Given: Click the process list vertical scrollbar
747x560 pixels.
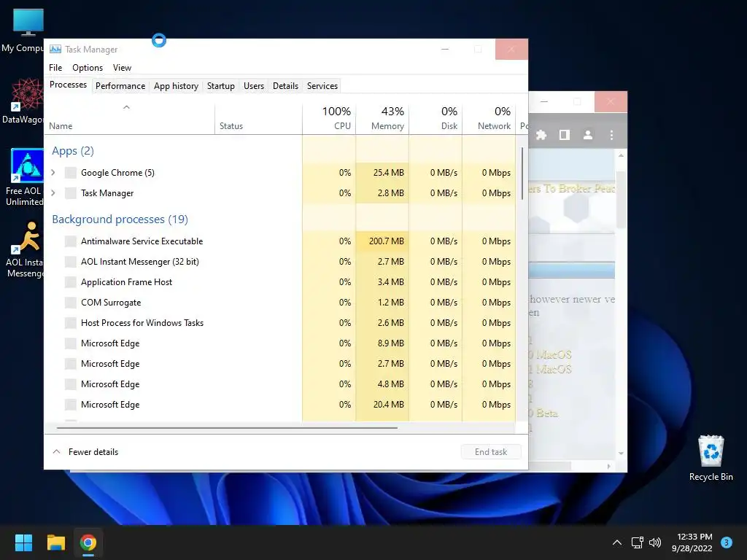Looking at the screenshot, I should click(x=522, y=174).
